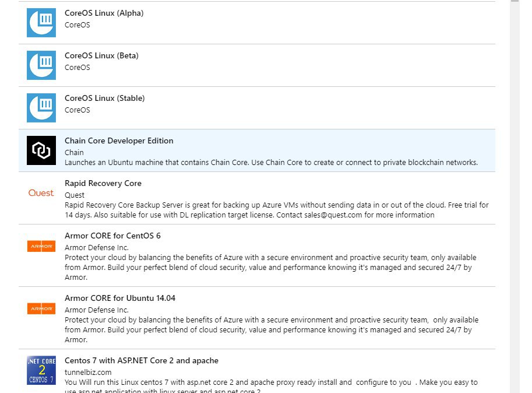Click the 'You Will run this Linux centos 7' description

(x=271, y=386)
